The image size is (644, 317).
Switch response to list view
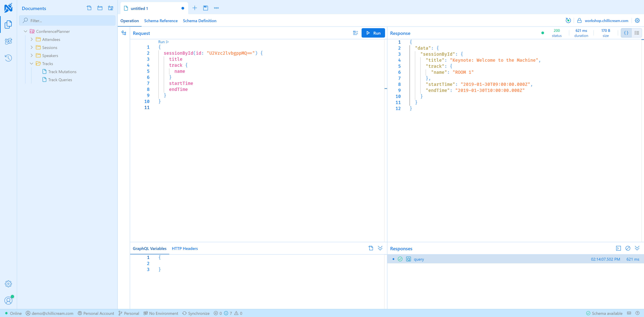(636, 33)
